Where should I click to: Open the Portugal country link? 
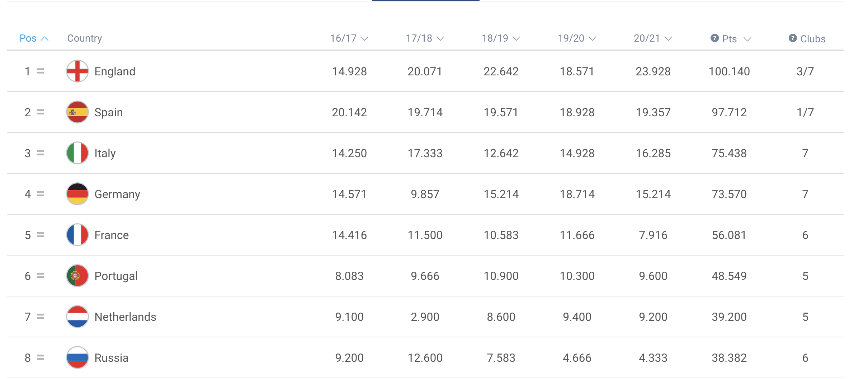(116, 276)
